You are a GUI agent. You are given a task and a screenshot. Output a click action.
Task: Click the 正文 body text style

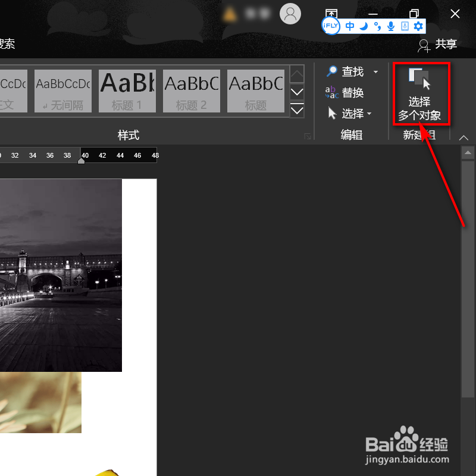click(13, 91)
